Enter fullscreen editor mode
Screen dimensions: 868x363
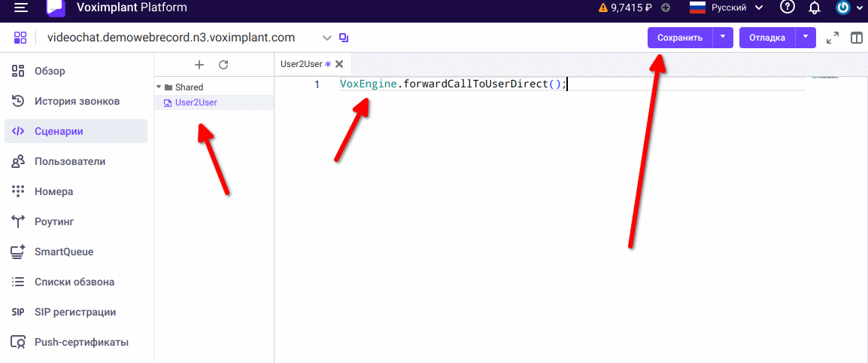(833, 38)
